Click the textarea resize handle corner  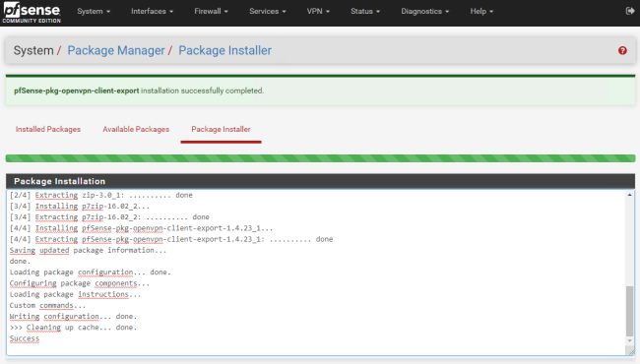click(x=631, y=352)
